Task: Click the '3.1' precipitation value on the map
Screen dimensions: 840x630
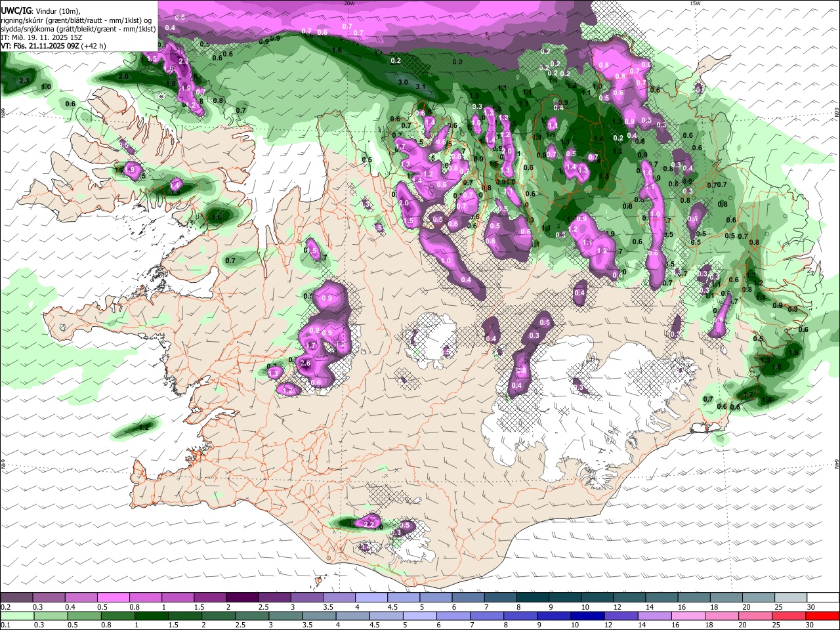Action: point(421,87)
